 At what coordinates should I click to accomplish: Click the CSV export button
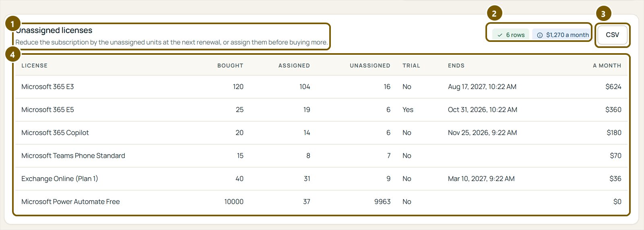coord(612,35)
